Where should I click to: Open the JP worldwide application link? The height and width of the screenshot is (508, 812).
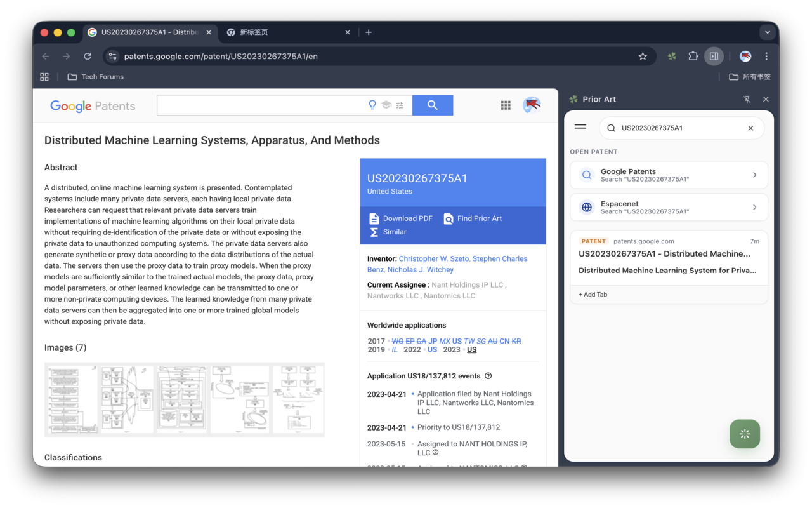(x=433, y=341)
